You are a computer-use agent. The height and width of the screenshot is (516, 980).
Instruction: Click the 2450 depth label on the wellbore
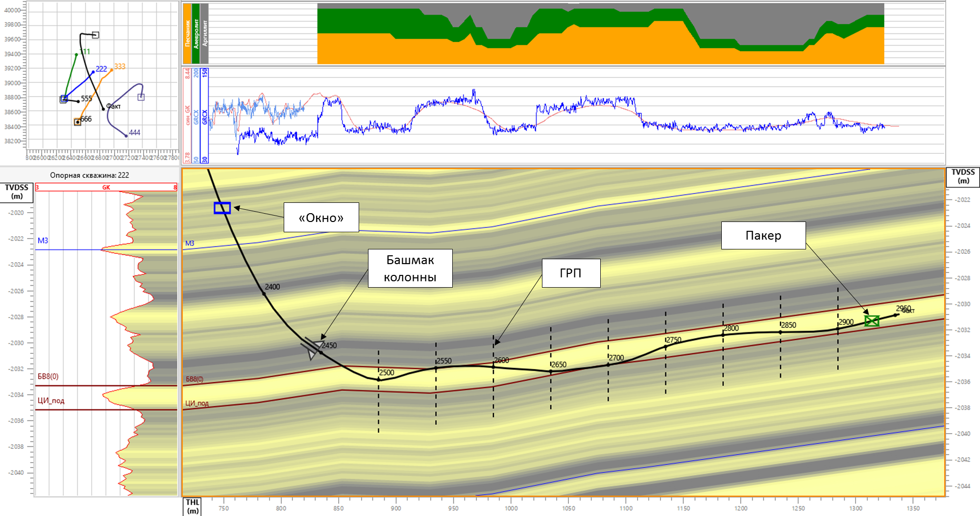coord(329,345)
